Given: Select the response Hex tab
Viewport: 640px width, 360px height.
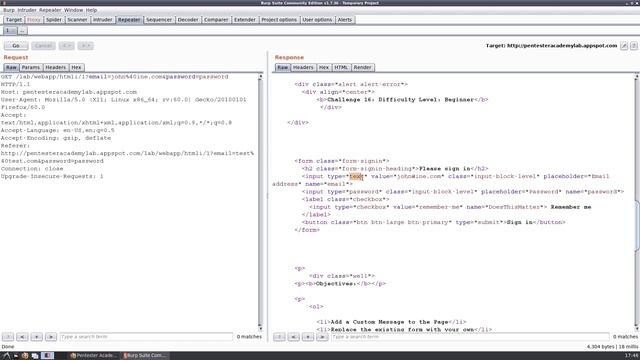Looking at the screenshot, I should point(324,67).
